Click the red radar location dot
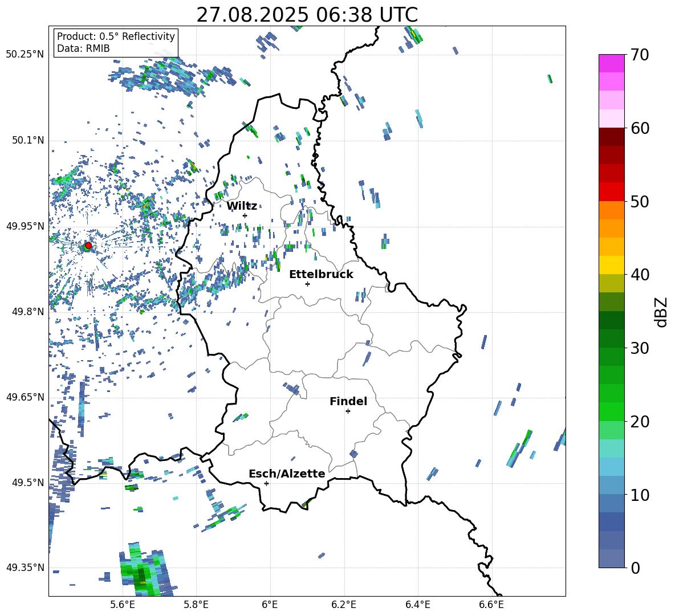This screenshot has width=675, height=616. [x=88, y=245]
